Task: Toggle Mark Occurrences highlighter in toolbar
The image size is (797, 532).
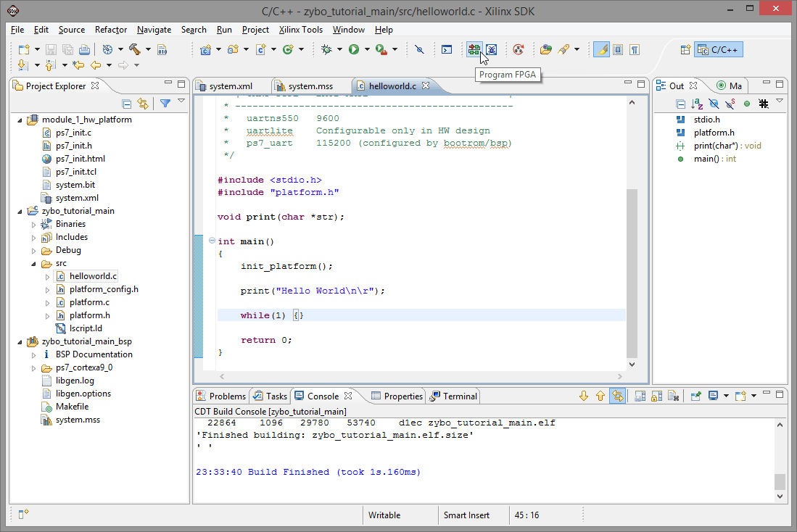Action: pos(601,49)
